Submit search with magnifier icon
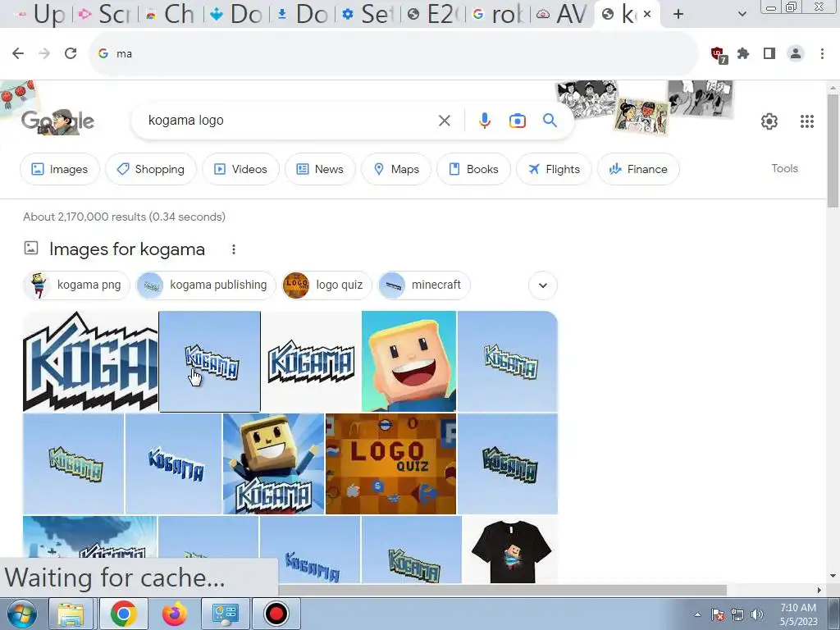 pos(550,121)
